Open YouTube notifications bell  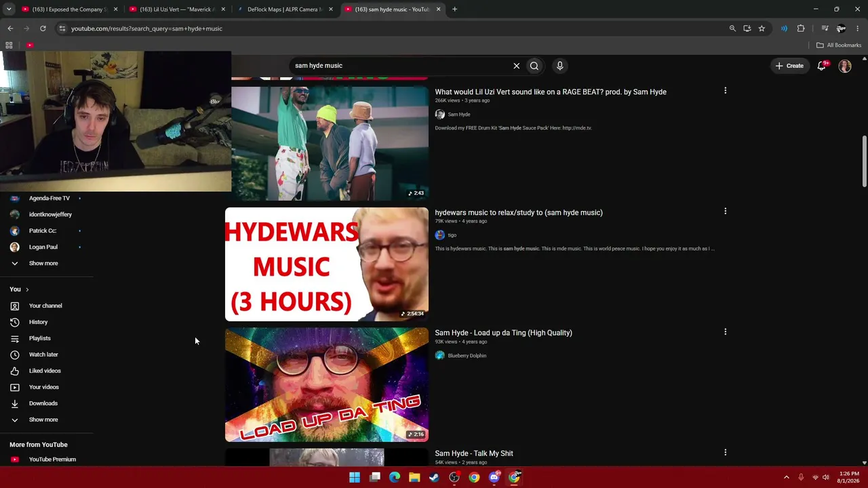click(822, 66)
